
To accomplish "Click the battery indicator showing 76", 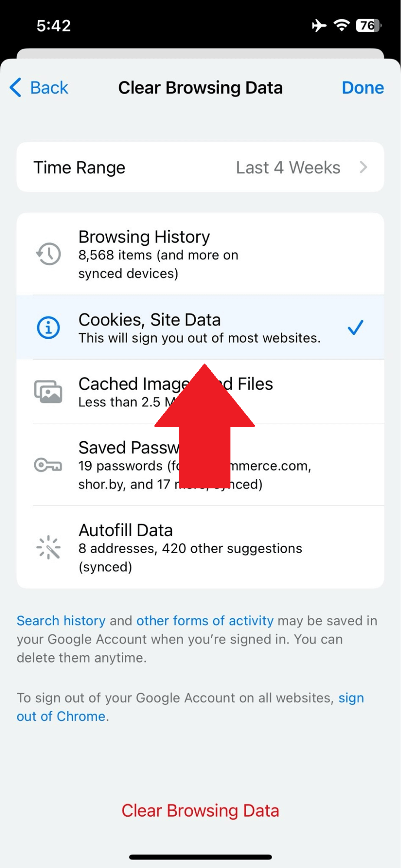I will pos(368,26).
